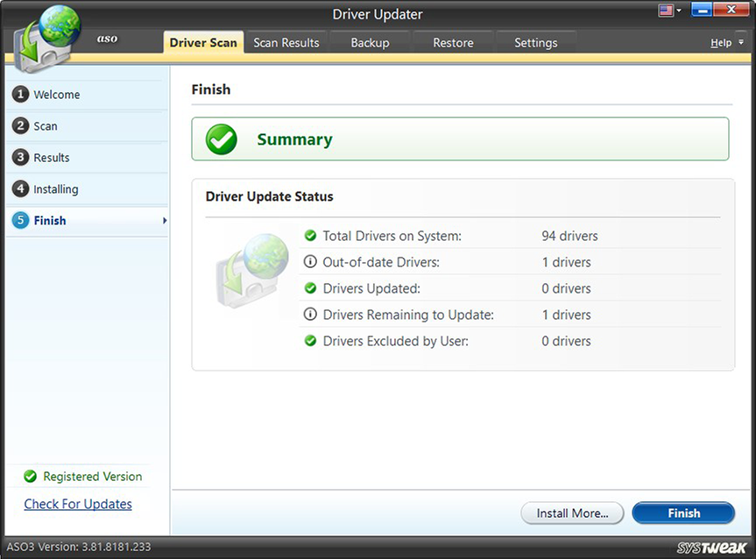Click the Check For Updates link
This screenshot has height=559, width=756.
click(77, 504)
